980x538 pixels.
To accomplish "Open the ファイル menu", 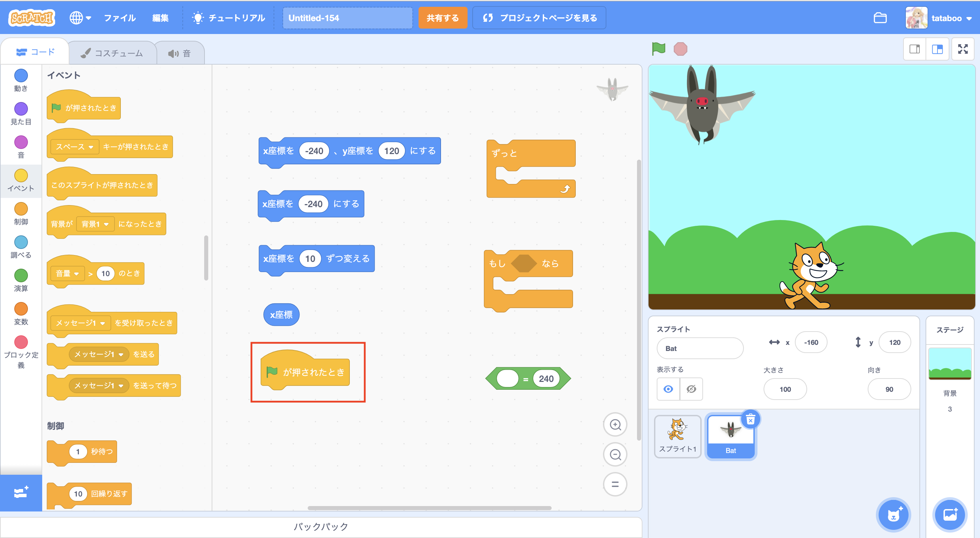I will click(x=119, y=18).
